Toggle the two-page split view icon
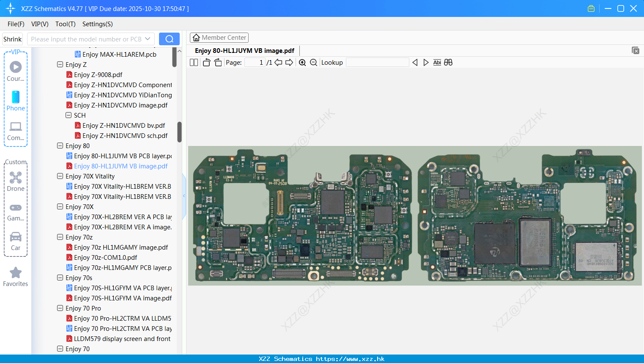Image resolution: width=644 pixels, height=363 pixels. (x=194, y=63)
